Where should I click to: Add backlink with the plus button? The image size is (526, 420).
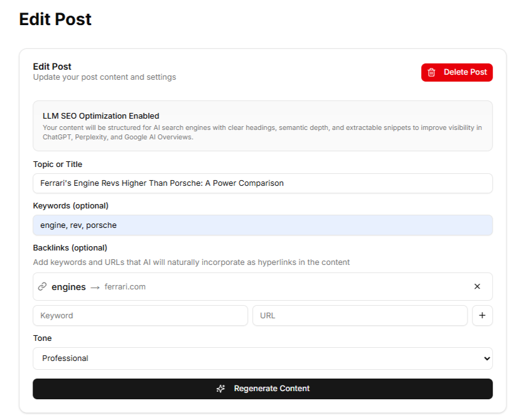(482, 315)
